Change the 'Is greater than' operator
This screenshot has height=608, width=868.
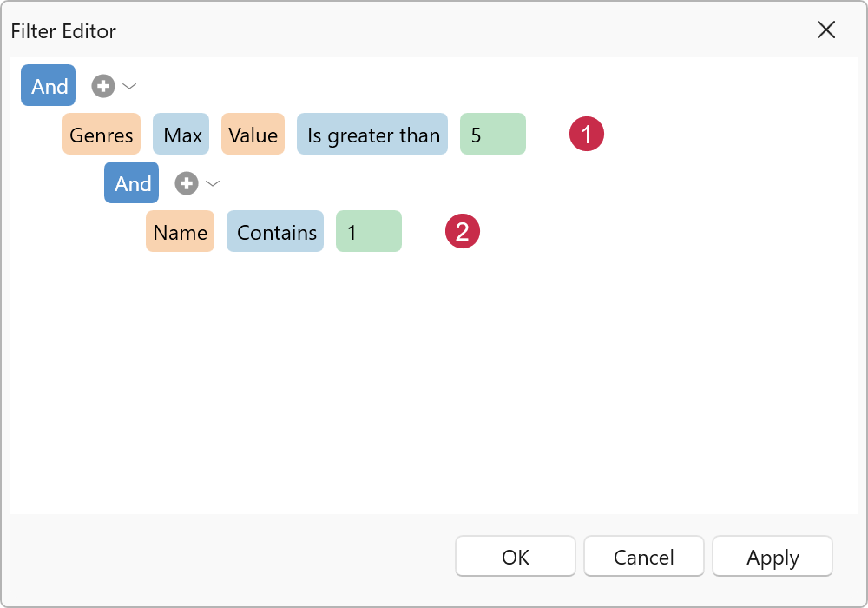point(372,134)
